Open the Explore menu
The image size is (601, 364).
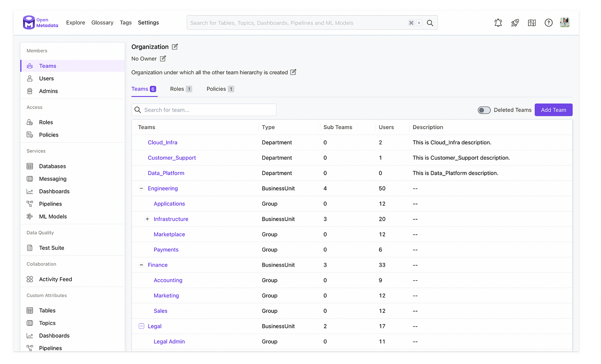click(x=76, y=23)
